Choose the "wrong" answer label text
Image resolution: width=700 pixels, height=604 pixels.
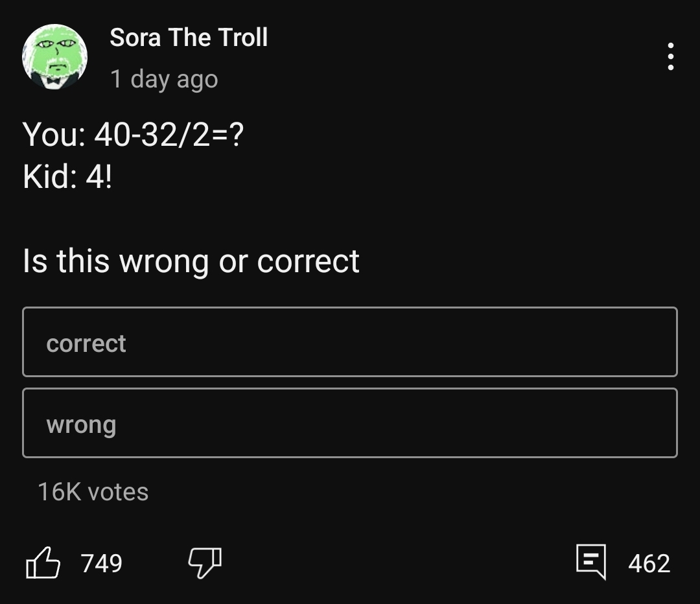[x=81, y=424]
